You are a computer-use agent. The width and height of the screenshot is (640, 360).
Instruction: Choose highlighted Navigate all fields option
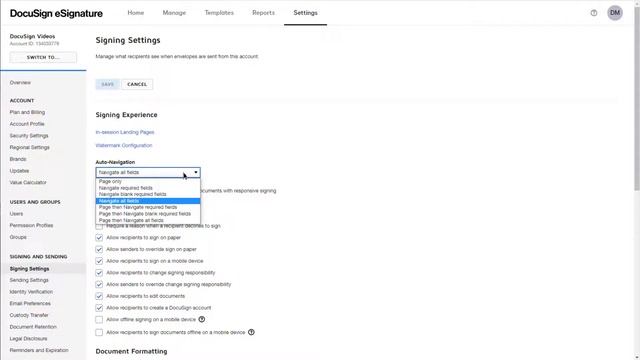click(x=148, y=201)
